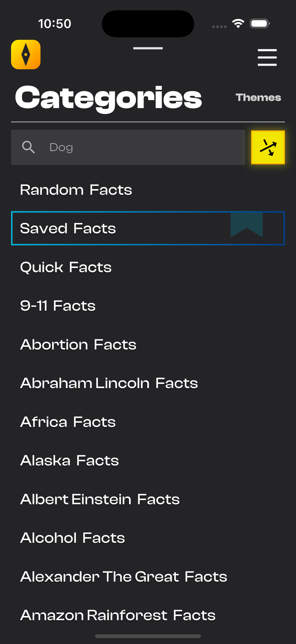Image resolution: width=296 pixels, height=644 pixels.
Task: Choose Alexander The Great Facts
Action: [x=148, y=576]
